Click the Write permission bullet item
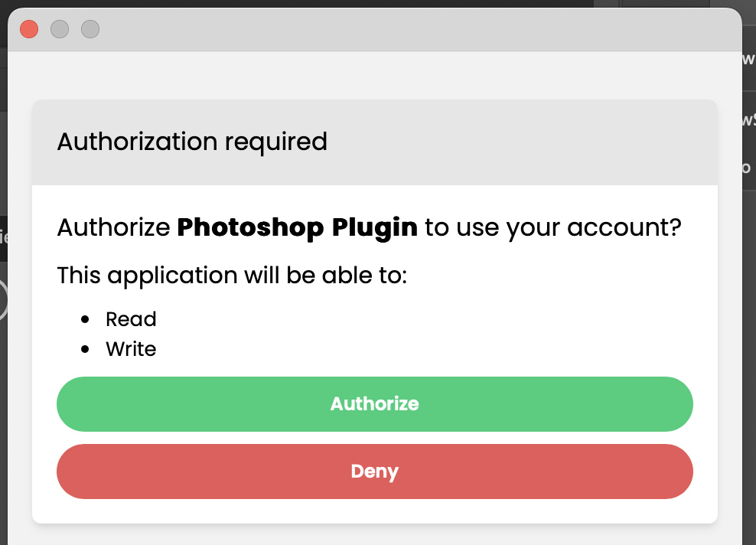 pyautogui.click(x=131, y=349)
